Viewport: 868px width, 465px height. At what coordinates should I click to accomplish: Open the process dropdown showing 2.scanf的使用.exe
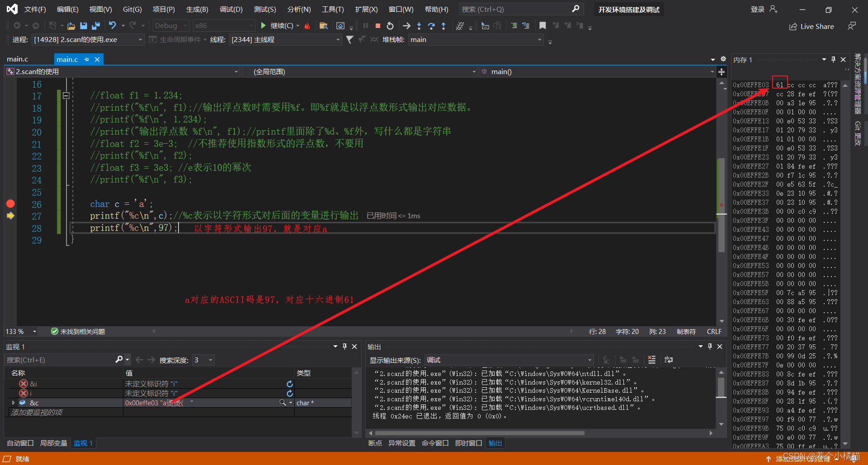click(x=88, y=40)
